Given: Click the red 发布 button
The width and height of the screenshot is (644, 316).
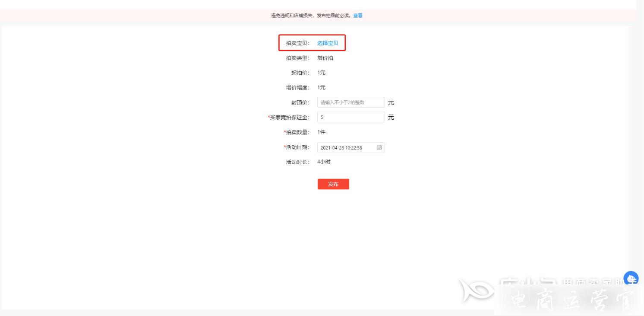Looking at the screenshot, I should point(333,184).
